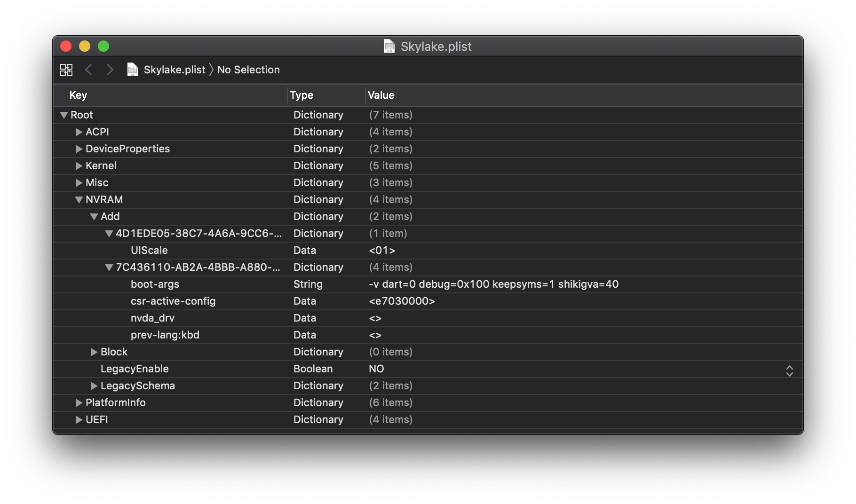Collapse the 7C436110 GUID dictionary
Image resolution: width=856 pixels, height=504 pixels.
tap(109, 268)
